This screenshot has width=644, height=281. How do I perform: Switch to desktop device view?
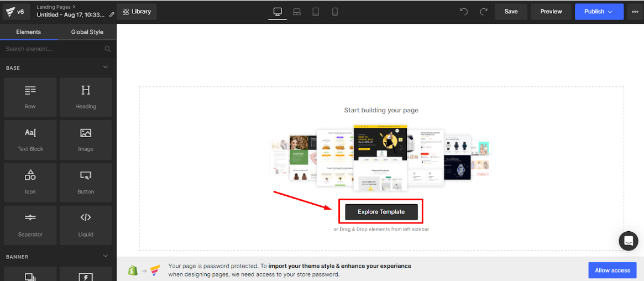(x=278, y=12)
